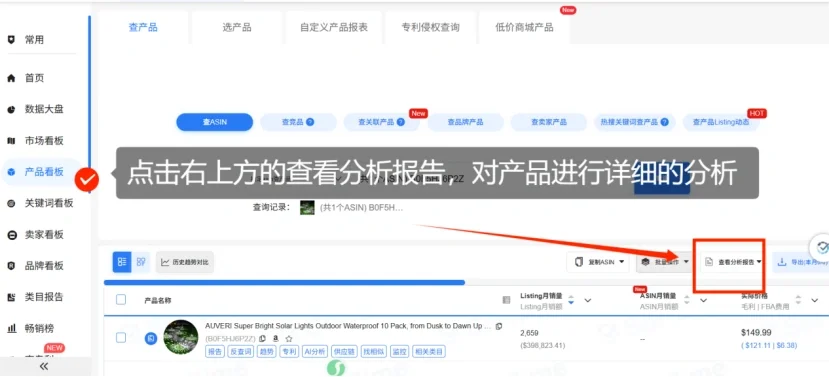Open the 查看分析报告 dropdown
This screenshot has height=377, width=829.
733,262
